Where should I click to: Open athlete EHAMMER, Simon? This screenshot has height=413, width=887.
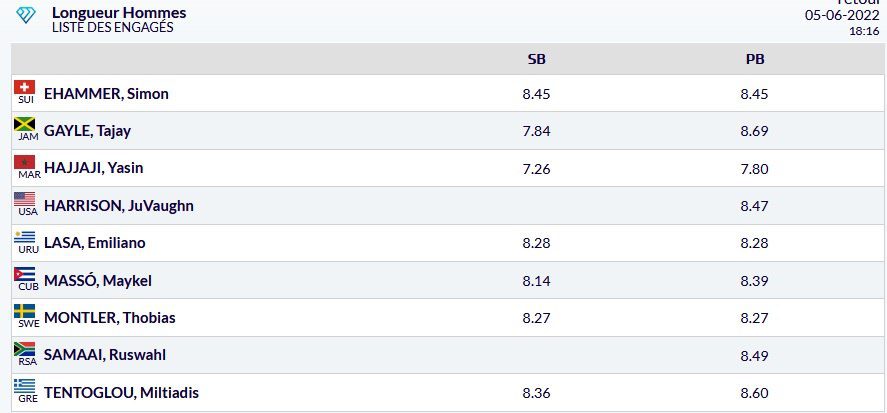(x=106, y=94)
